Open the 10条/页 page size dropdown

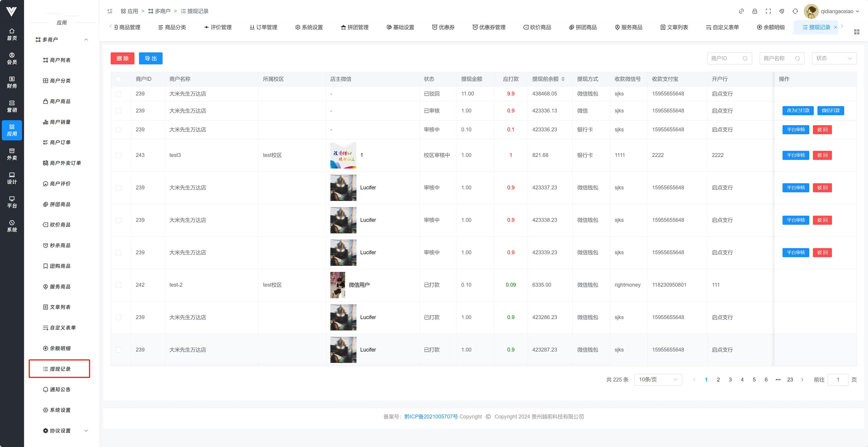(x=658, y=380)
